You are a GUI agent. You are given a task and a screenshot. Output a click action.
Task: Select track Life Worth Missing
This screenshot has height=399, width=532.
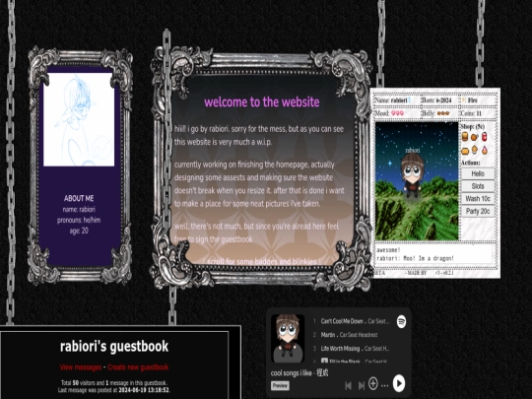pos(351,349)
